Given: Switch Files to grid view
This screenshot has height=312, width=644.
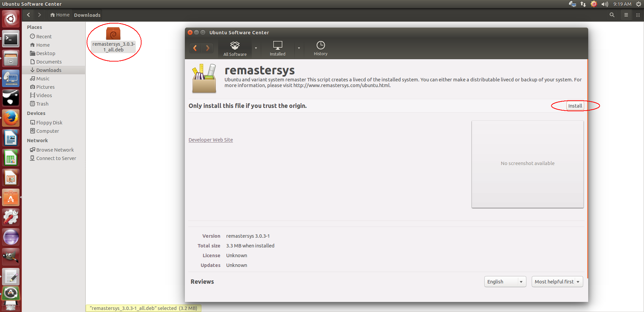Looking at the screenshot, I should pos(638,15).
